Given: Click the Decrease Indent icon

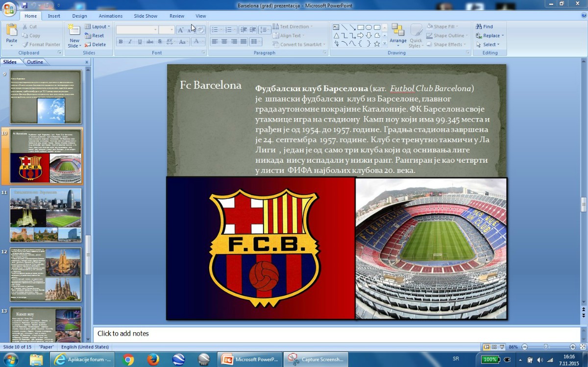Looking at the screenshot, I should (x=245, y=30).
